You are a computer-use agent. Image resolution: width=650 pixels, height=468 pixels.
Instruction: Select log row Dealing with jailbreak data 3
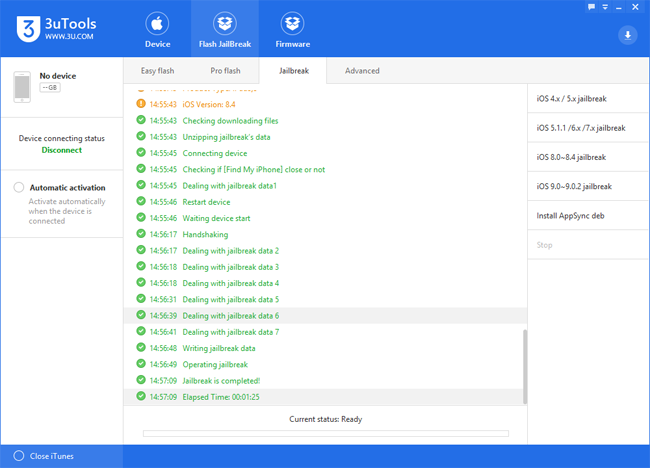coord(325,267)
